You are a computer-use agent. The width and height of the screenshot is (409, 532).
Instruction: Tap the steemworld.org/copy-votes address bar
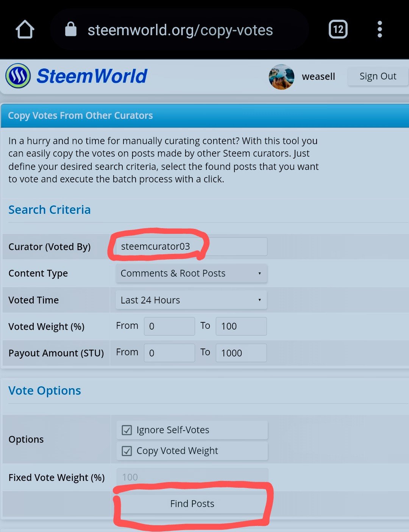(180, 30)
